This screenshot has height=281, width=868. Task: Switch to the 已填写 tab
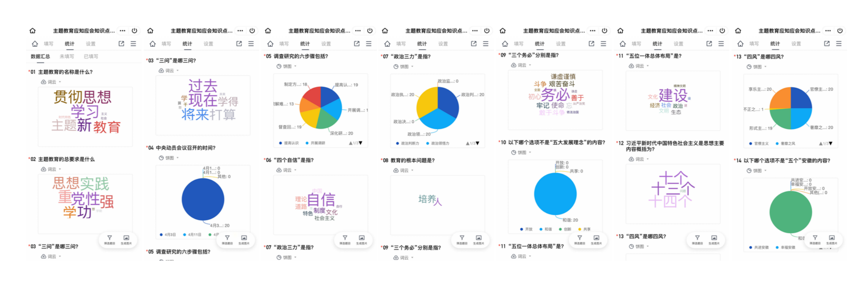(x=91, y=56)
